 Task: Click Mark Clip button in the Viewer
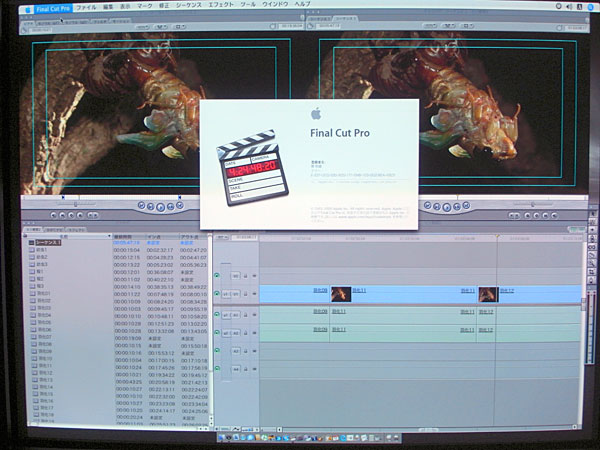coord(62,215)
